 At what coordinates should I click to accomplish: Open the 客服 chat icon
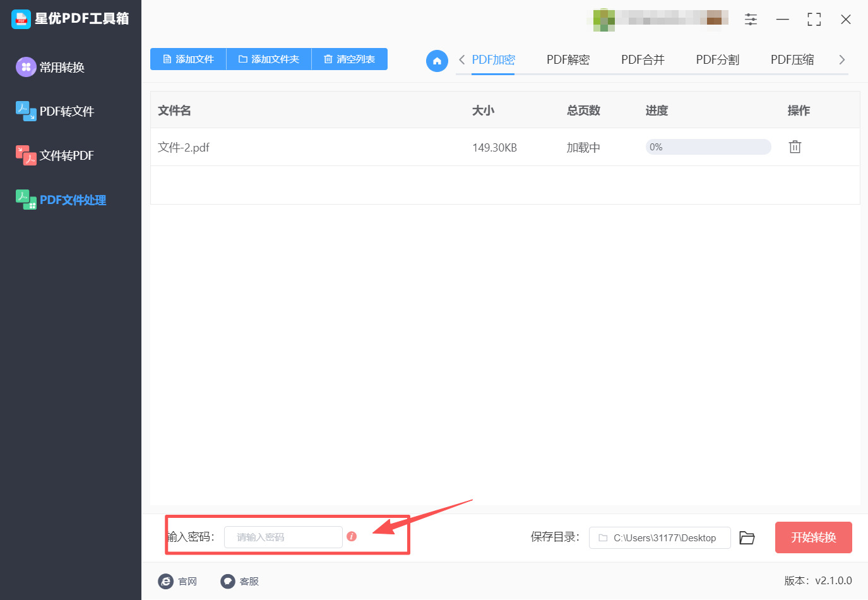click(x=228, y=581)
